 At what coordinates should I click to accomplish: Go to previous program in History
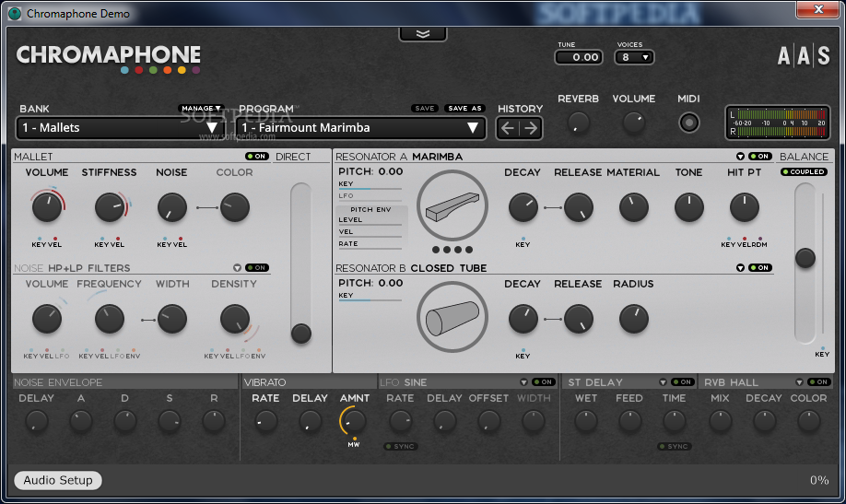tap(508, 128)
